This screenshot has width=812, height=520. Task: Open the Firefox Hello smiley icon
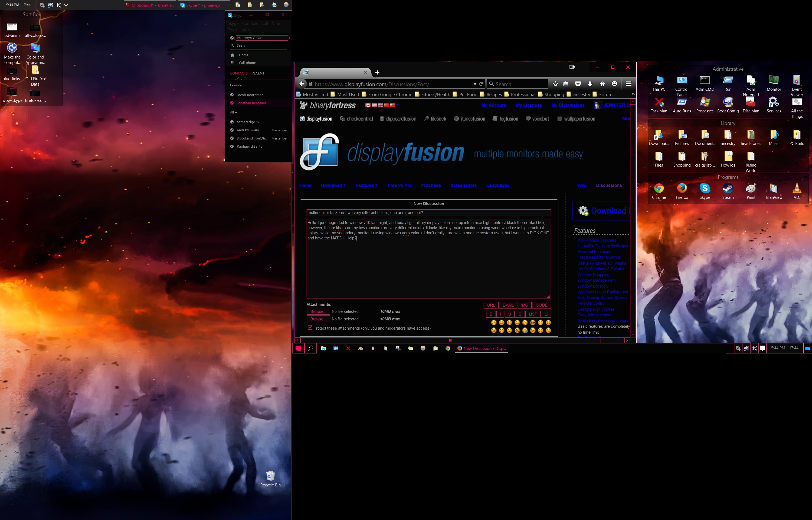click(614, 84)
